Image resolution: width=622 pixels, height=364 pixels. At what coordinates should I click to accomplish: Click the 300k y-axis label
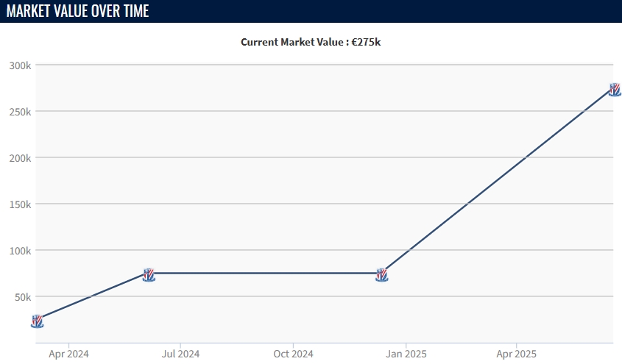tap(20, 65)
